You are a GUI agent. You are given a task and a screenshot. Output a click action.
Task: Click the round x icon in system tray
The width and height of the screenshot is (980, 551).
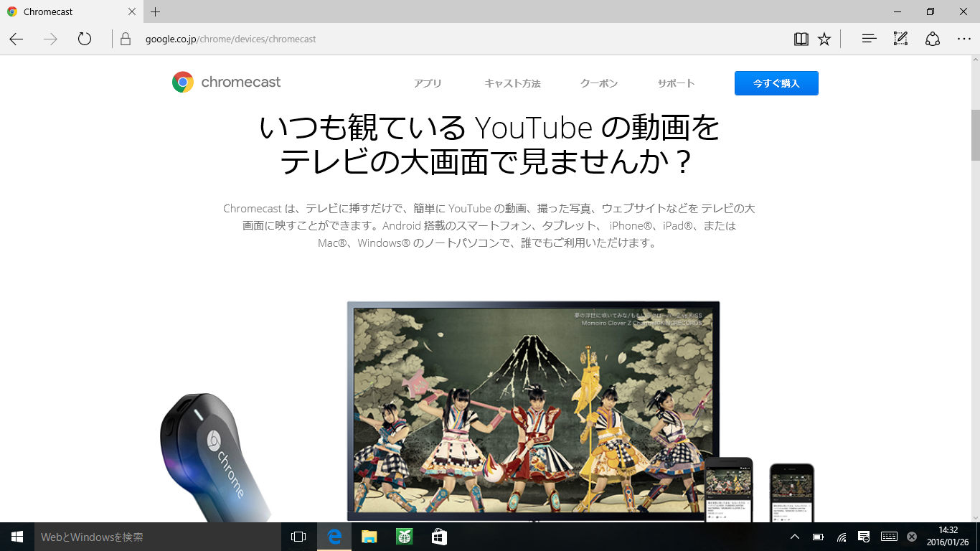(x=912, y=537)
